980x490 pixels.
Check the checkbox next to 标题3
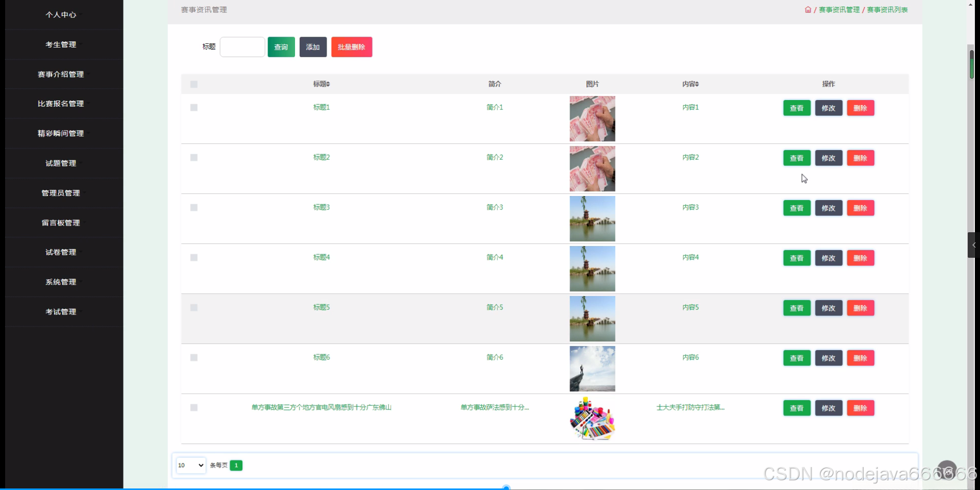[193, 207]
